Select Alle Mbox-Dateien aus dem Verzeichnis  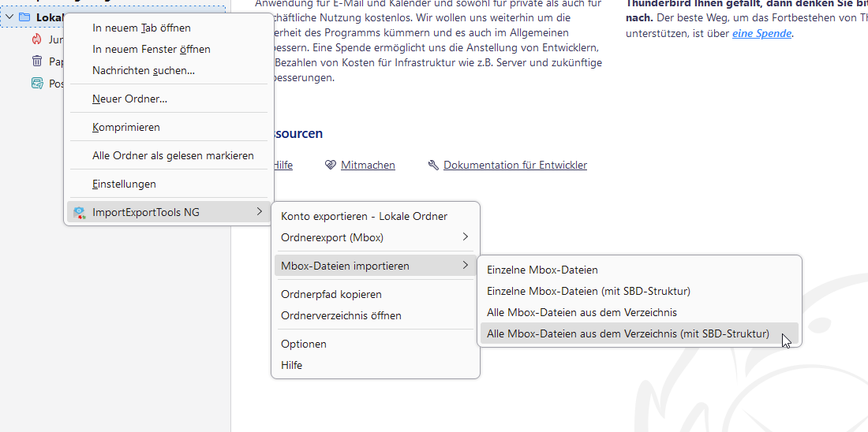coord(582,312)
